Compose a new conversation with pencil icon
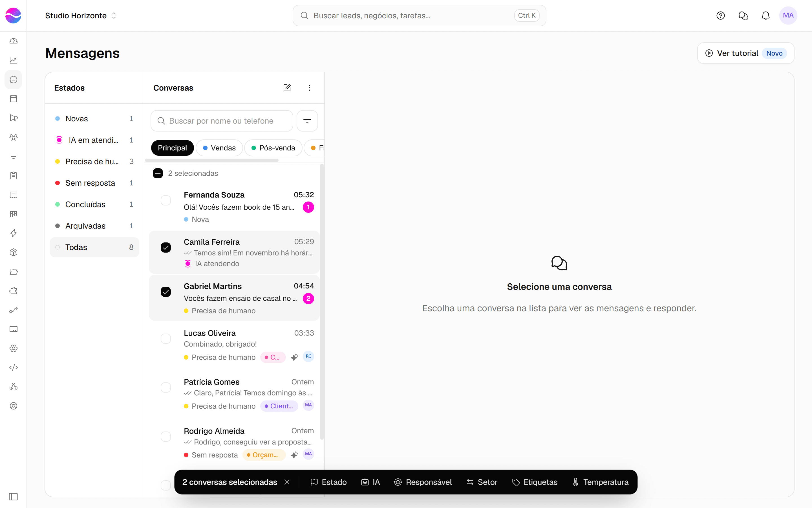This screenshot has width=812, height=508. (x=287, y=88)
